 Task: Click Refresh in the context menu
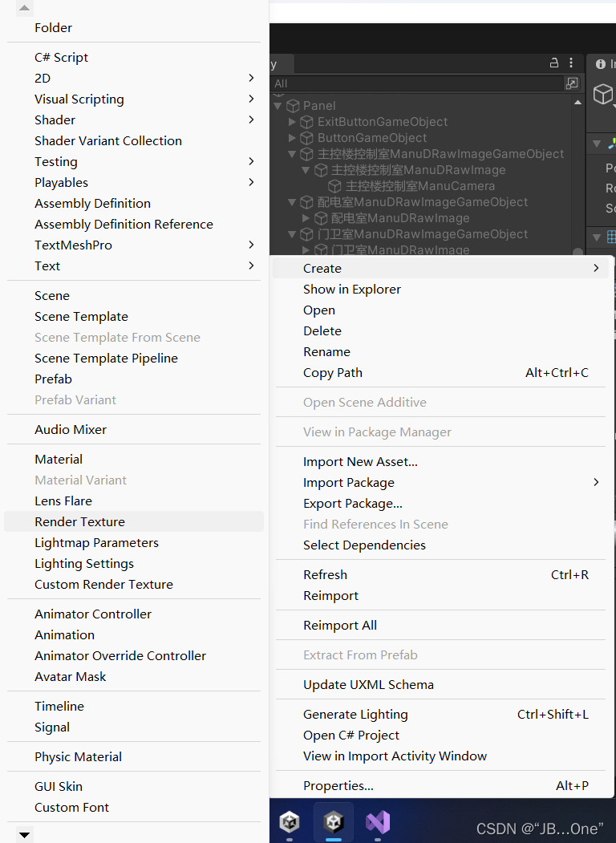pos(325,574)
